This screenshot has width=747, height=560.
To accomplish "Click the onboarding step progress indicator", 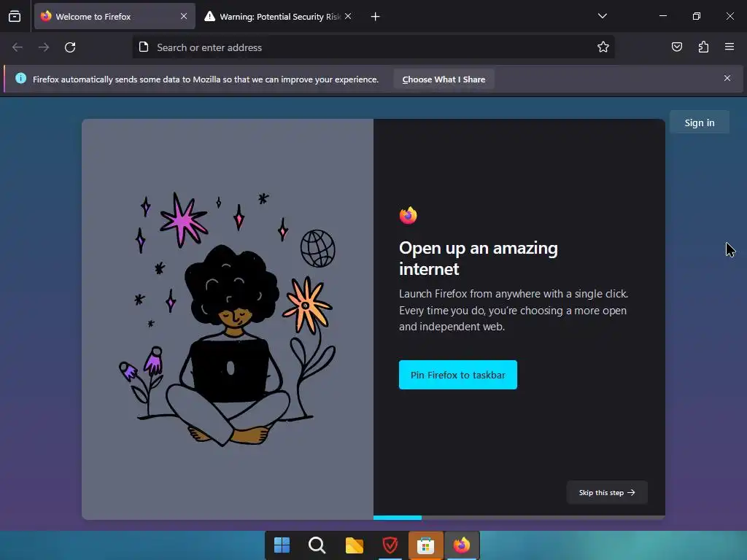I will coord(519,518).
